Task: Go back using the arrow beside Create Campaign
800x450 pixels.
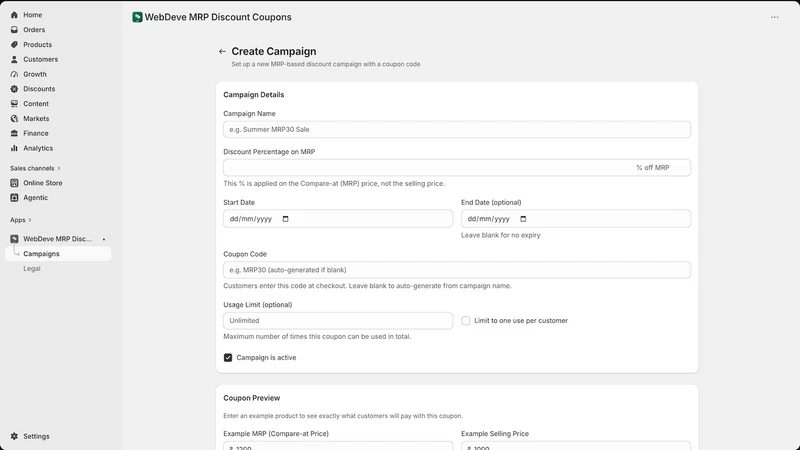Action: 222,51
